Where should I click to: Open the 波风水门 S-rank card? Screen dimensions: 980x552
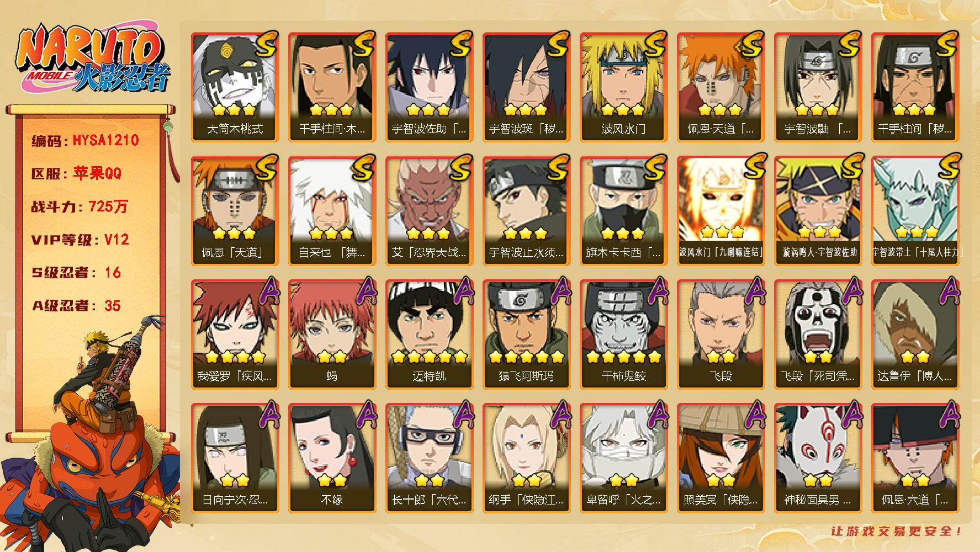tap(623, 87)
